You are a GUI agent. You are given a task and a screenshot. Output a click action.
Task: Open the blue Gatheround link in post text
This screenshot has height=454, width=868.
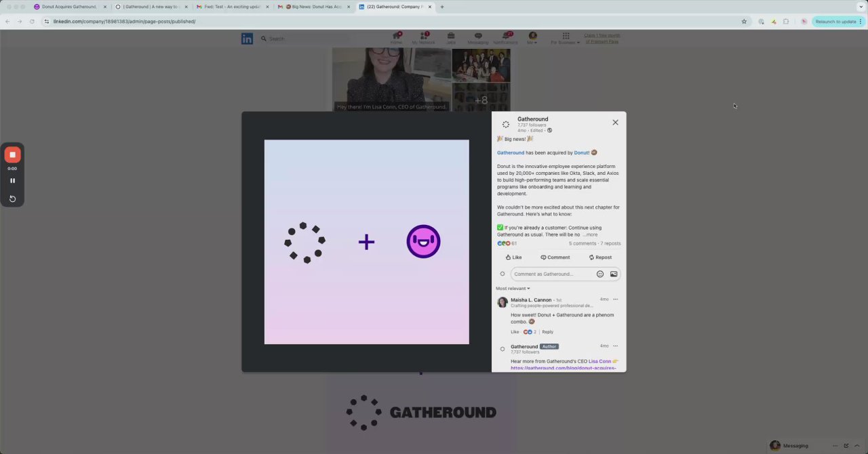(x=511, y=152)
